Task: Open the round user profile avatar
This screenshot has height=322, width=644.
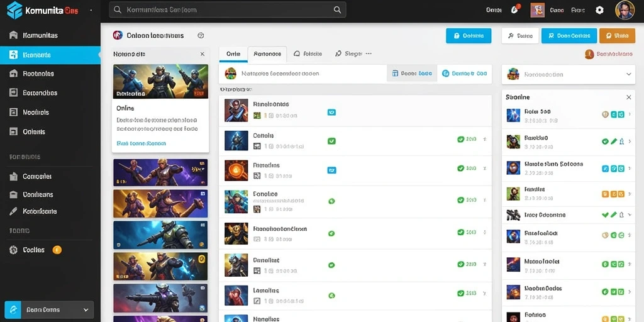Action: click(625, 10)
